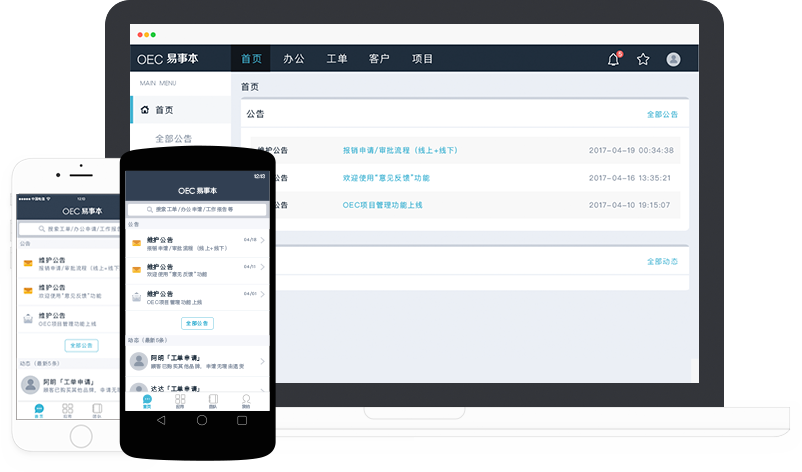Screen dimensions: 802x472
Task: Select 全部公告 in the left sidebar menu
Action: coord(174,139)
